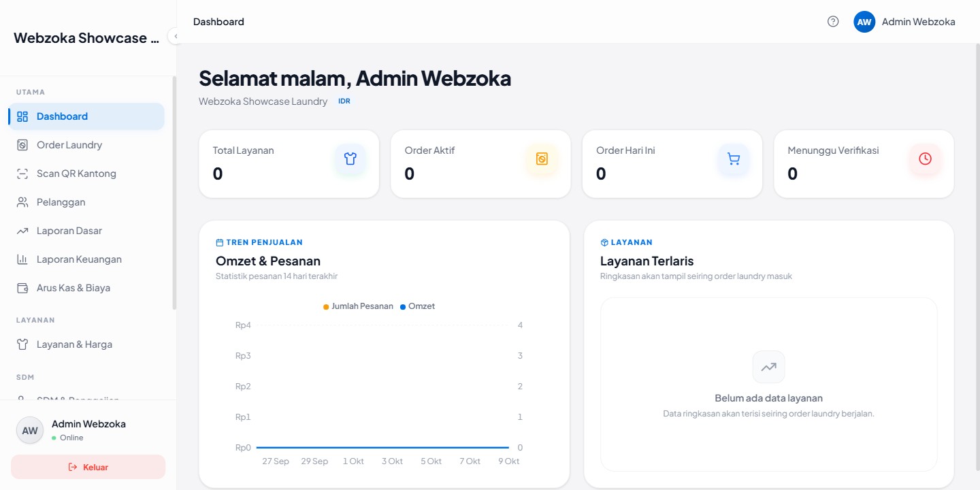The height and width of the screenshot is (490, 980).
Task: Click the shirt icon beside Layanan & Harga
Action: pyautogui.click(x=22, y=344)
